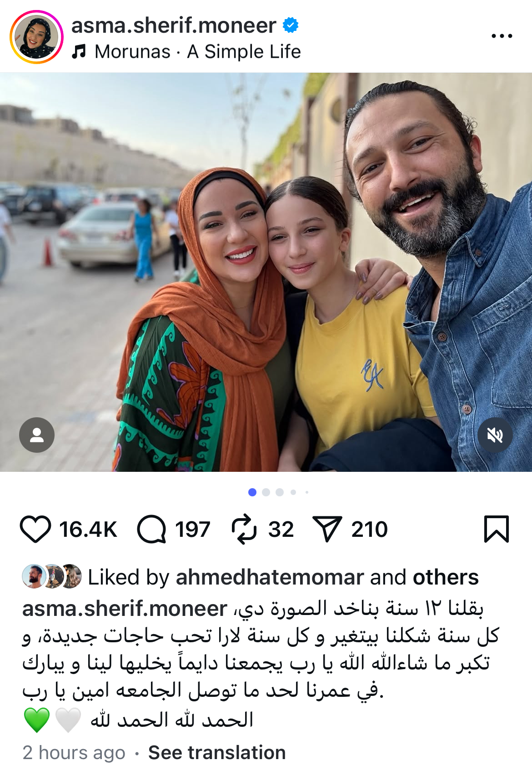View the story from the profile picture ring

pos(36,37)
